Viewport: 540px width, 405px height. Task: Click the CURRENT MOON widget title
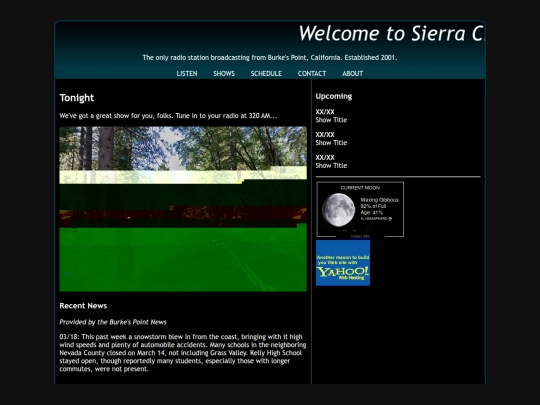click(360, 188)
